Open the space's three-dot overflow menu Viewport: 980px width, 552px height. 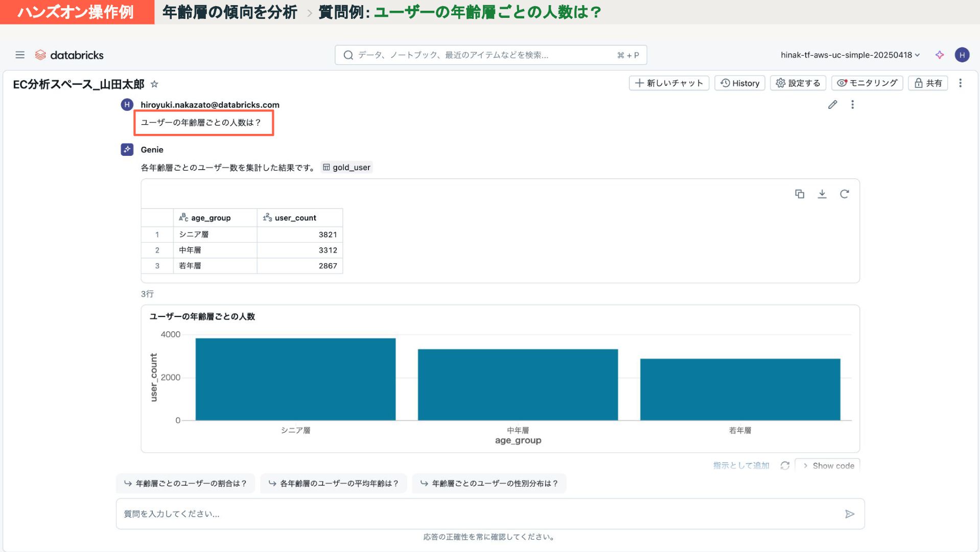coord(960,83)
